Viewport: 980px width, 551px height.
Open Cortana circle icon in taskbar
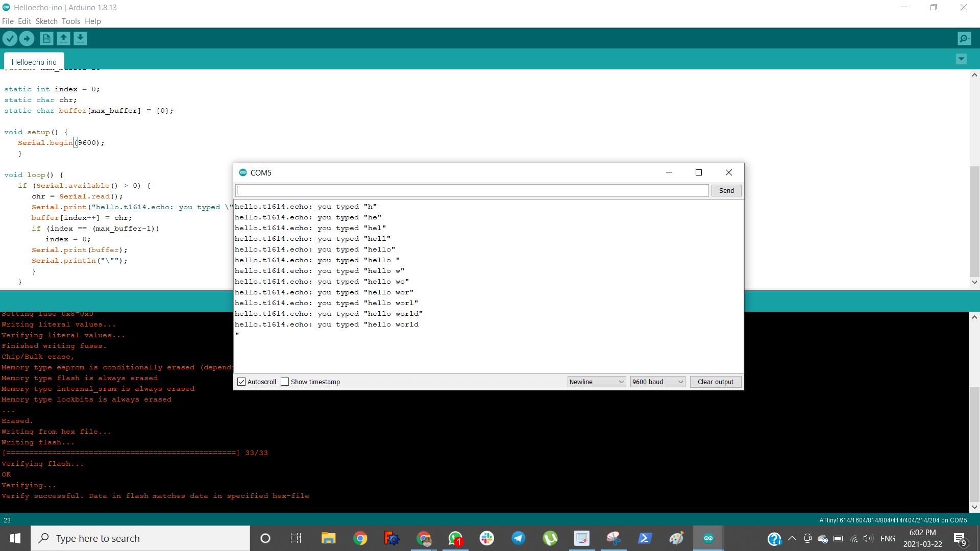265,538
